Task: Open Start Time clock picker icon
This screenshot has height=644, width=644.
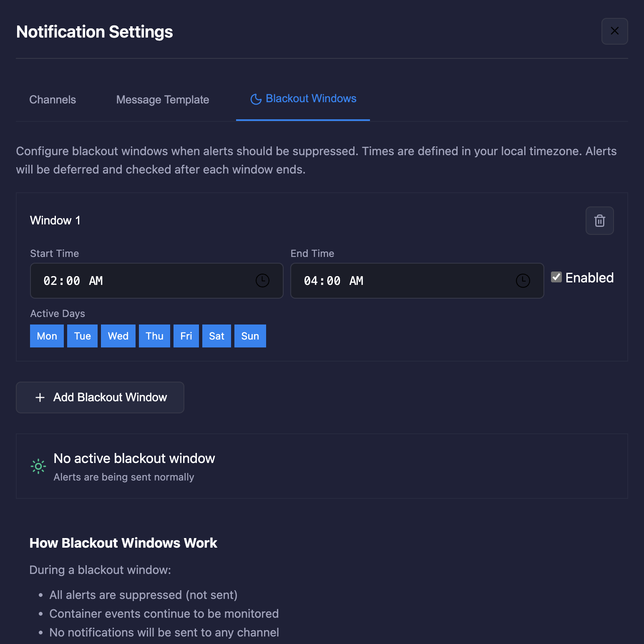Action: [262, 281]
